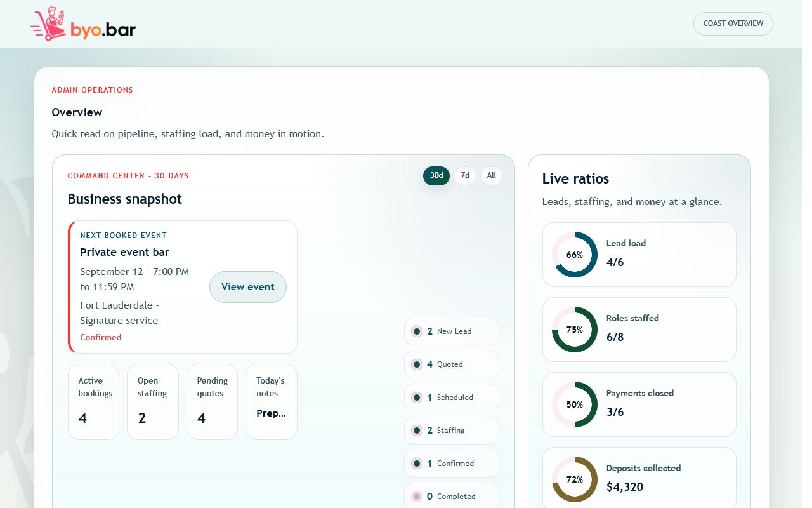The image size is (812, 508).
Task: Switch to the All time range
Action: click(x=492, y=176)
